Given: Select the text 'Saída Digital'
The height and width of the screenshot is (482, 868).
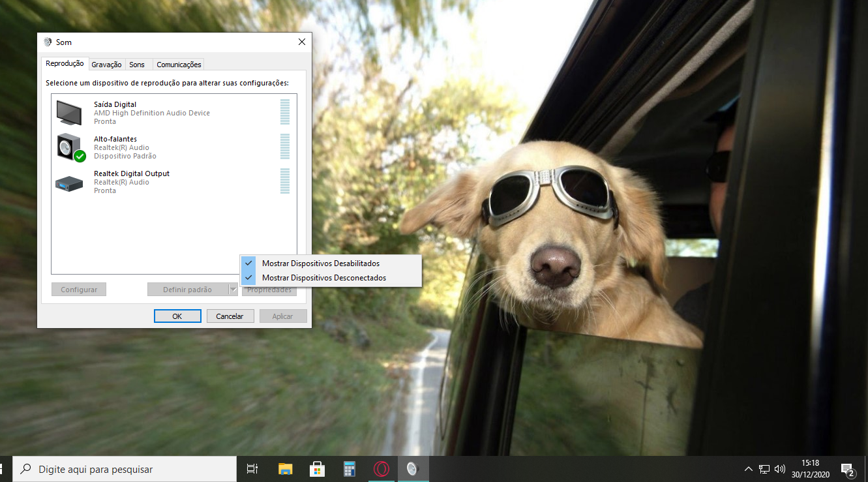Looking at the screenshot, I should 115,104.
